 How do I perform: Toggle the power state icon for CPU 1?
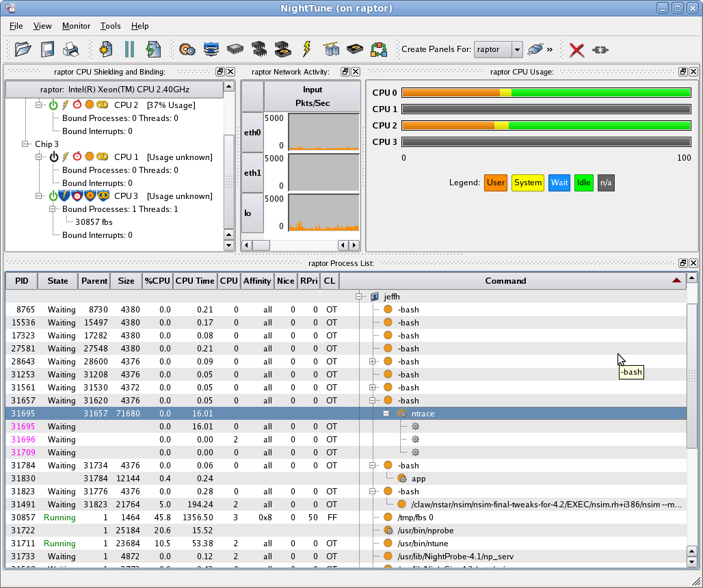[53, 157]
